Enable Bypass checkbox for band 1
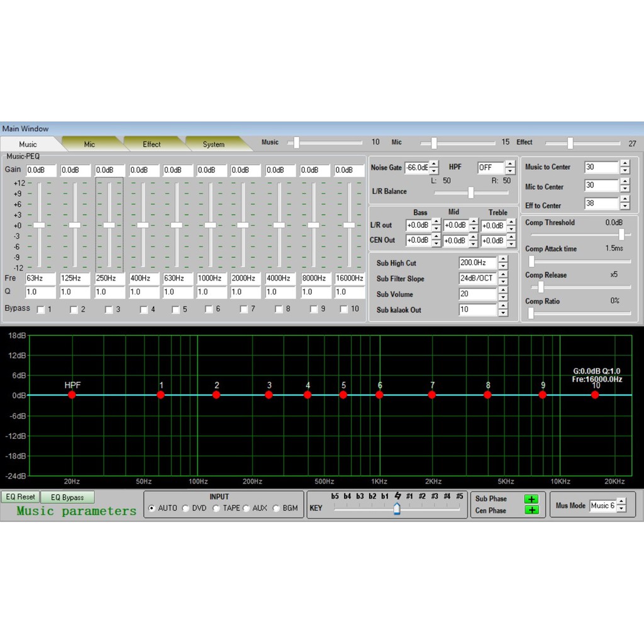The height and width of the screenshot is (644, 644). click(41, 309)
